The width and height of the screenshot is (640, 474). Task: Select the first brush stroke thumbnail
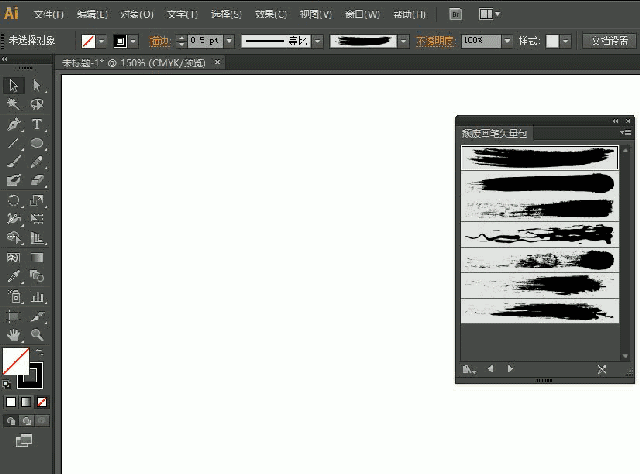click(x=539, y=157)
